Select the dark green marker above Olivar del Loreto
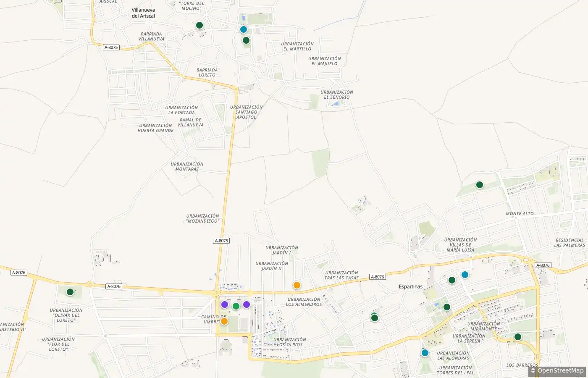 tap(70, 292)
